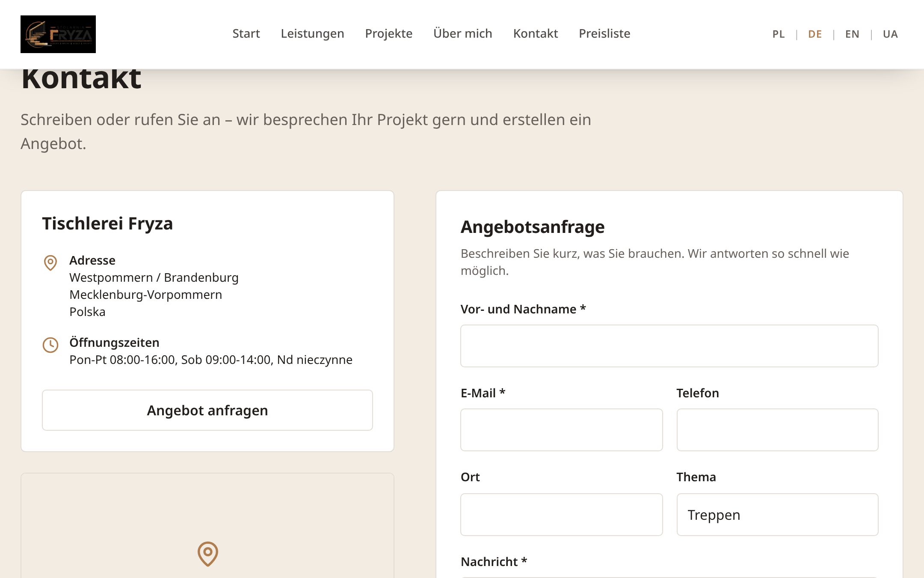
Task: Select the Telefon input field
Action: click(x=777, y=430)
